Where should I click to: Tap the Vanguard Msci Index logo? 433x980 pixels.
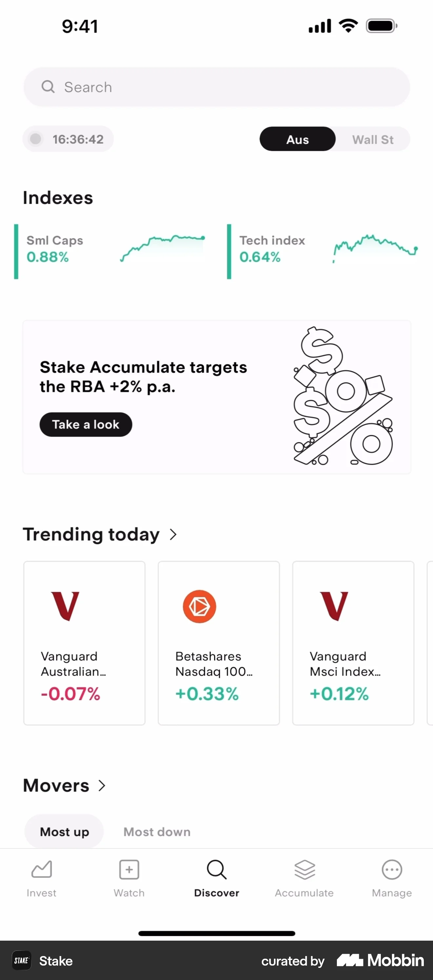334,606
